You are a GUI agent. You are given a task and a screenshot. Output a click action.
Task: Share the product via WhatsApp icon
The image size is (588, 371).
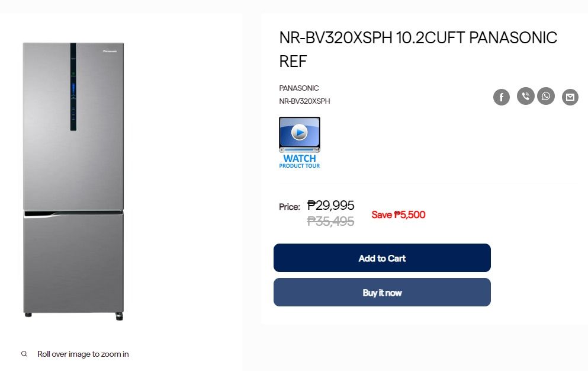(x=546, y=96)
